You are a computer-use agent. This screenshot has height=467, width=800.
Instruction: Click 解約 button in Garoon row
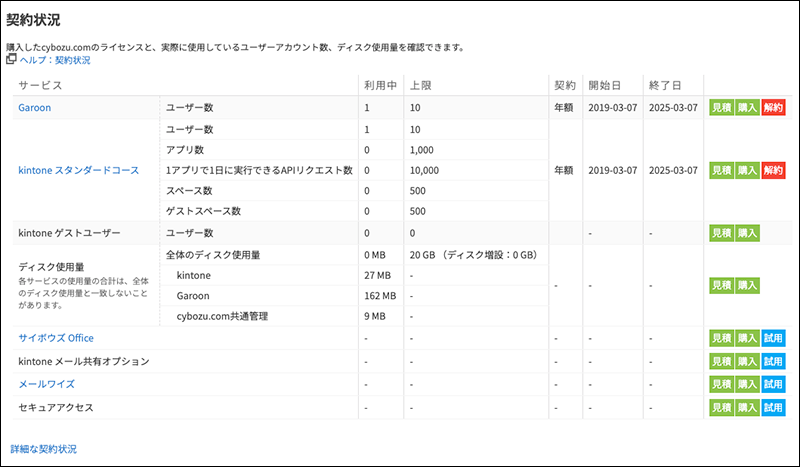pos(773,108)
